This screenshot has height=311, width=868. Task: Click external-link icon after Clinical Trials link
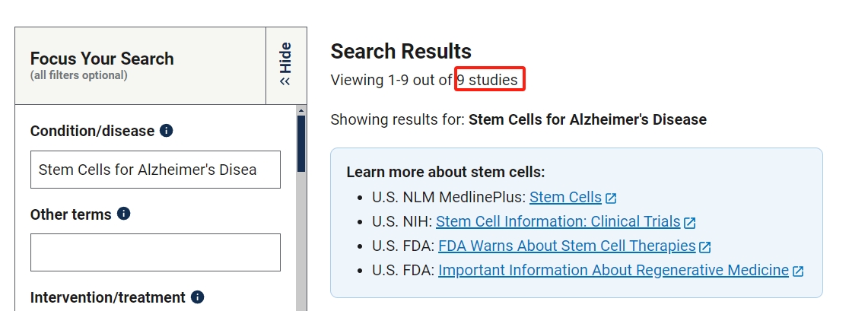coord(690,222)
